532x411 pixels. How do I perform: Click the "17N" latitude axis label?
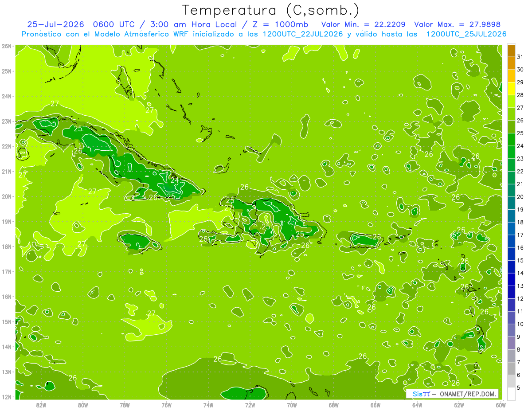click(6, 271)
